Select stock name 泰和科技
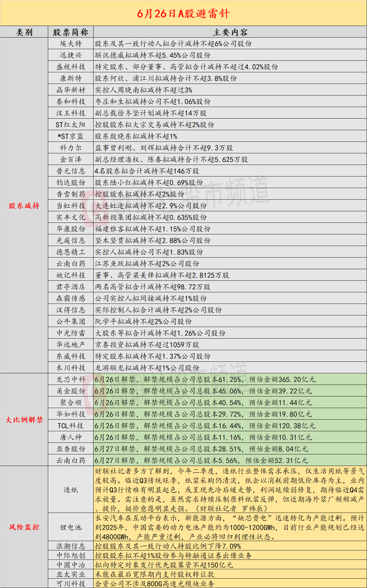This screenshot has height=588, width=367. click(71, 101)
